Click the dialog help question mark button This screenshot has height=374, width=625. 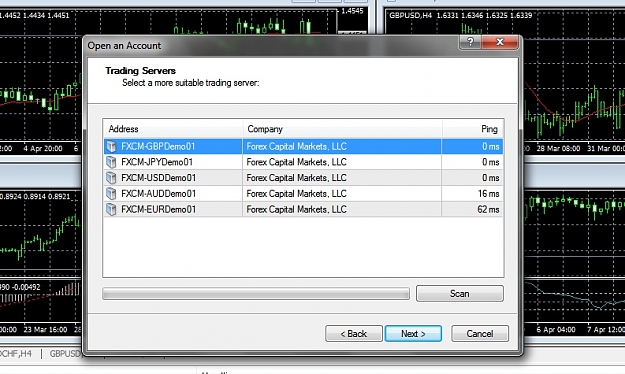pos(470,42)
